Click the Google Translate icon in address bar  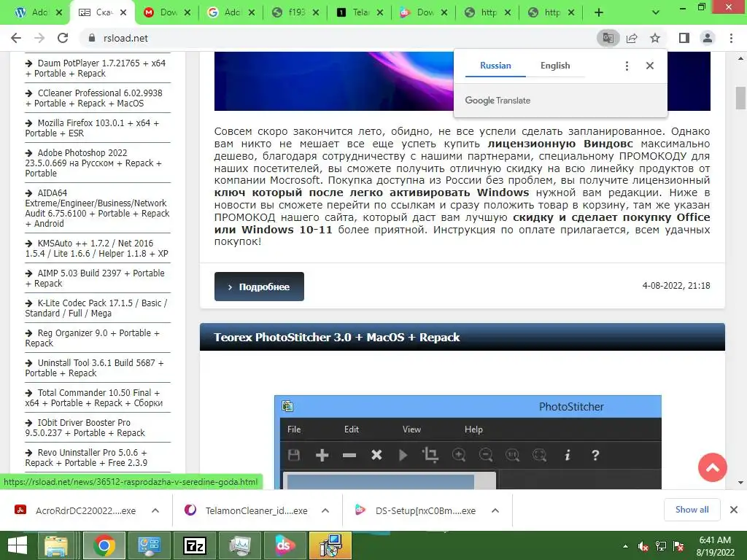coord(608,38)
